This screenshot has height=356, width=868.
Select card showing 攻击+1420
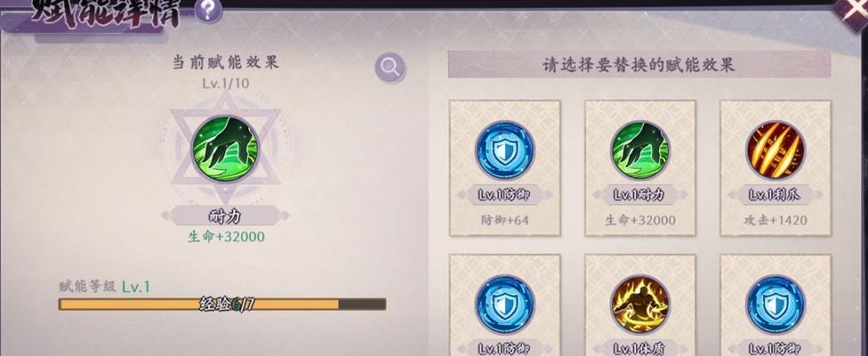pyautogui.click(x=775, y=167)
